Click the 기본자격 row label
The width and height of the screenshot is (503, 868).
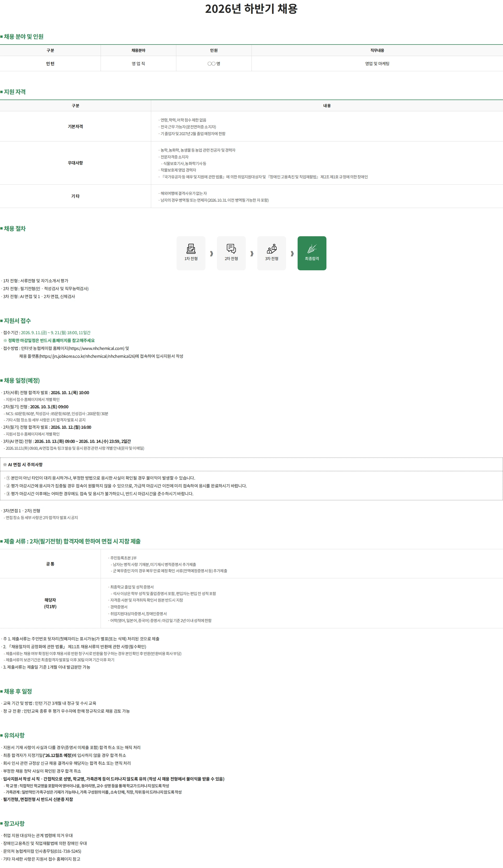(x=75, y=127)
